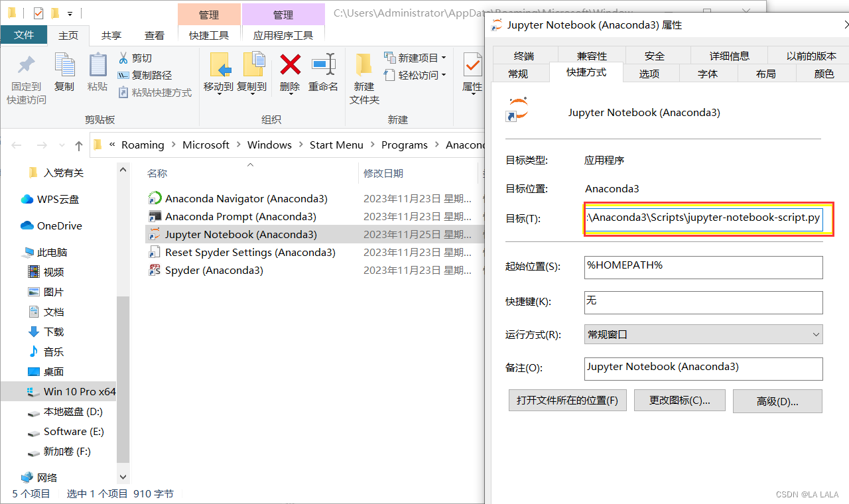The image size is (849, 504).
Task: Click Paste shortcut (粘贴快捷方式) option
Action: click(155, 92)
